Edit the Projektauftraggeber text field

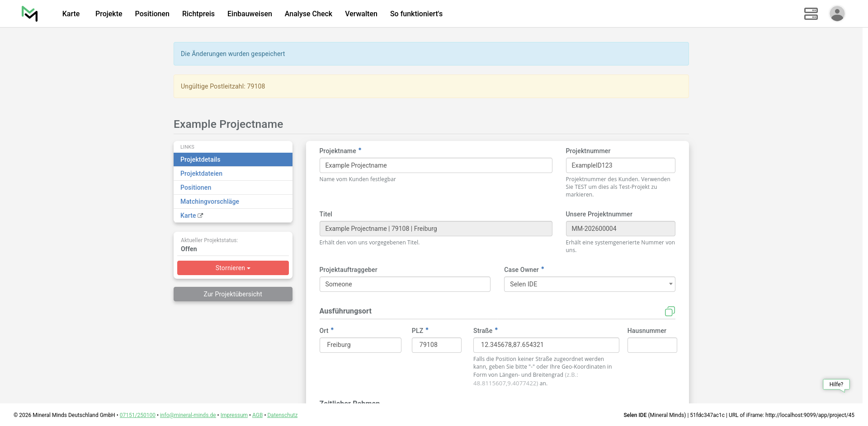405,284
